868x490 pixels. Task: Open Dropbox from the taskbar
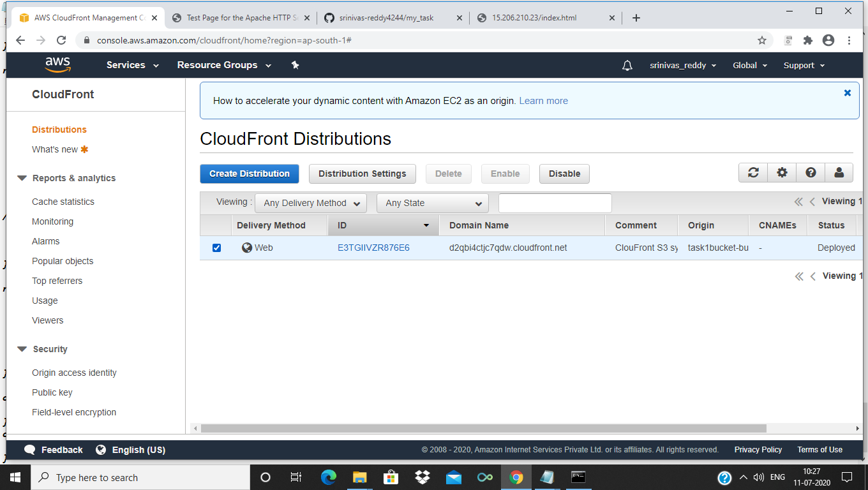pos(423,477)
